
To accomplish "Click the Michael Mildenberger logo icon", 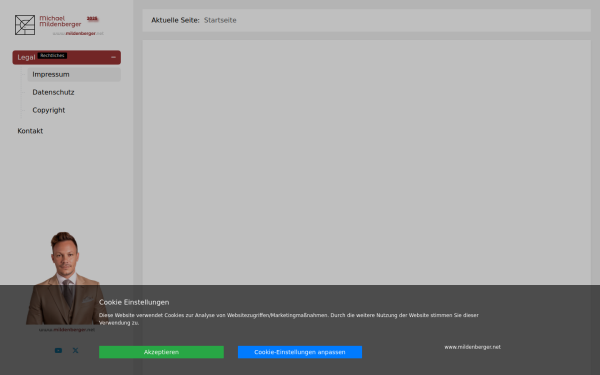I will tap(25, 25).
